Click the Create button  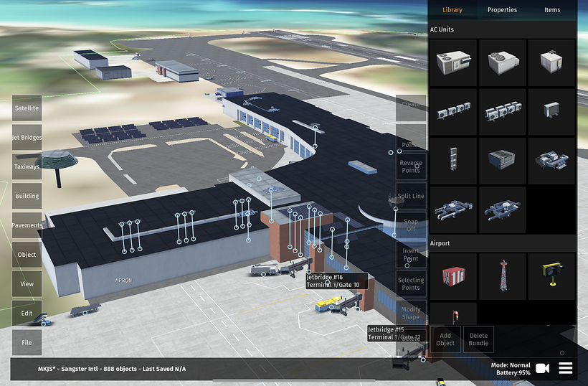411,108
